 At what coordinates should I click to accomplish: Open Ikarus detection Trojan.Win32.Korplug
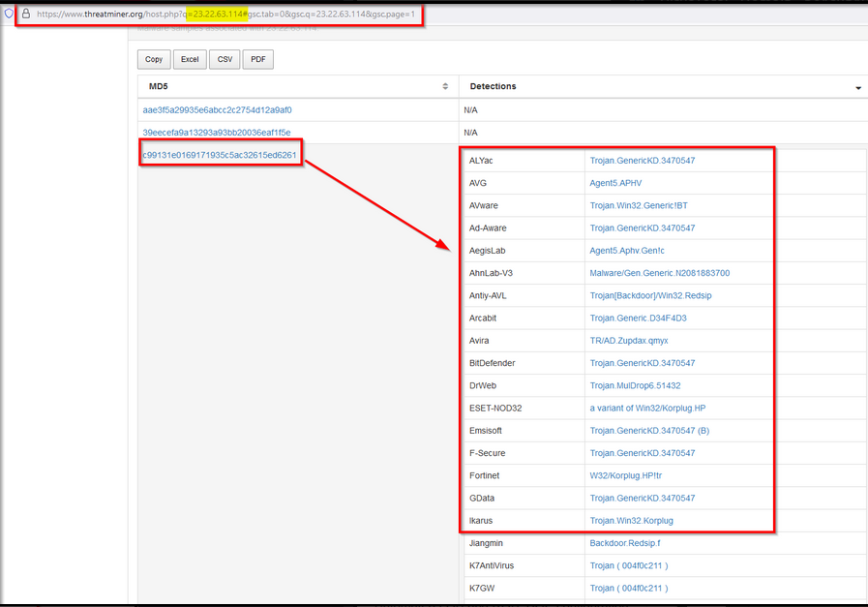tap(631, 521)
